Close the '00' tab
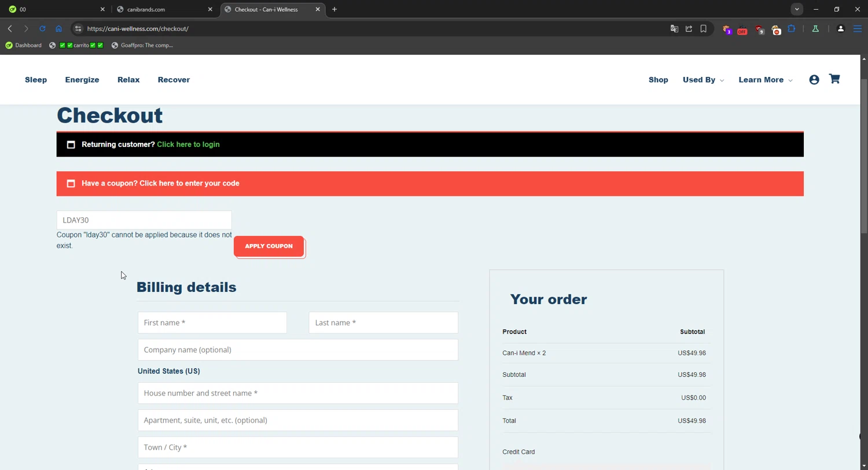The height and width of the screenshot is (470, 868). tap(102, 9)
